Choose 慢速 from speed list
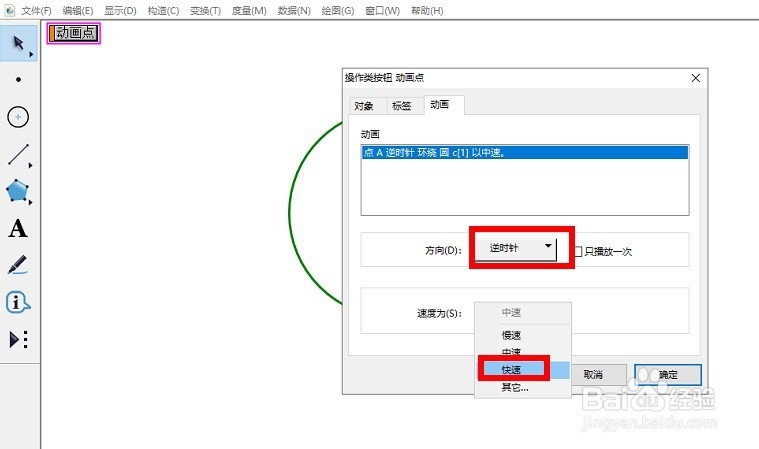 pos(511,335)
